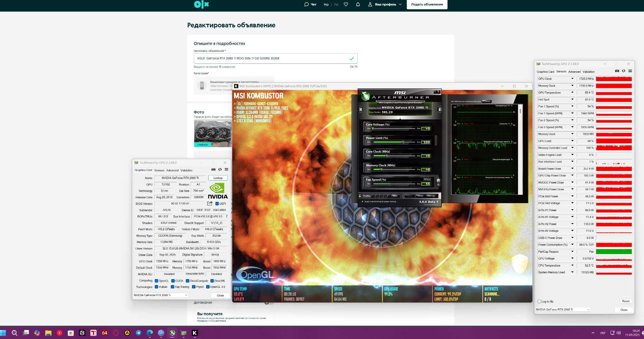Click Memory Clock slider in Afterburner
644x339 pixels.
[x=394, y=169]
